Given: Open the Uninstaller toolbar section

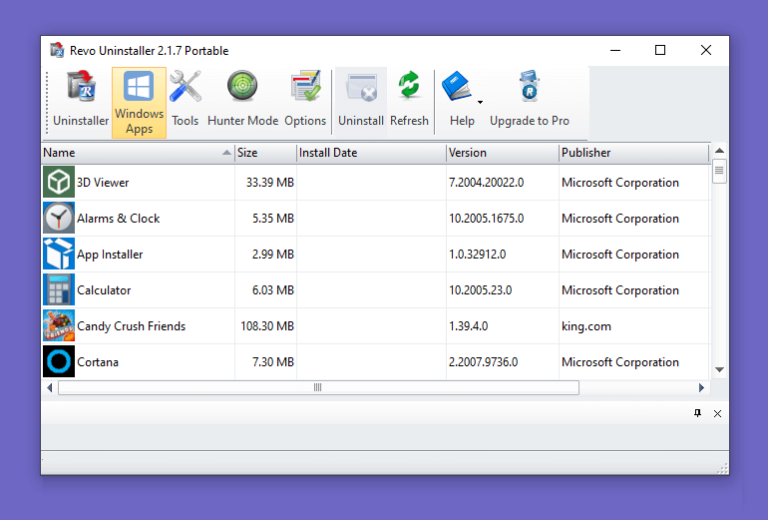Looking at the screenshot, I should click(x=81, y=101).
